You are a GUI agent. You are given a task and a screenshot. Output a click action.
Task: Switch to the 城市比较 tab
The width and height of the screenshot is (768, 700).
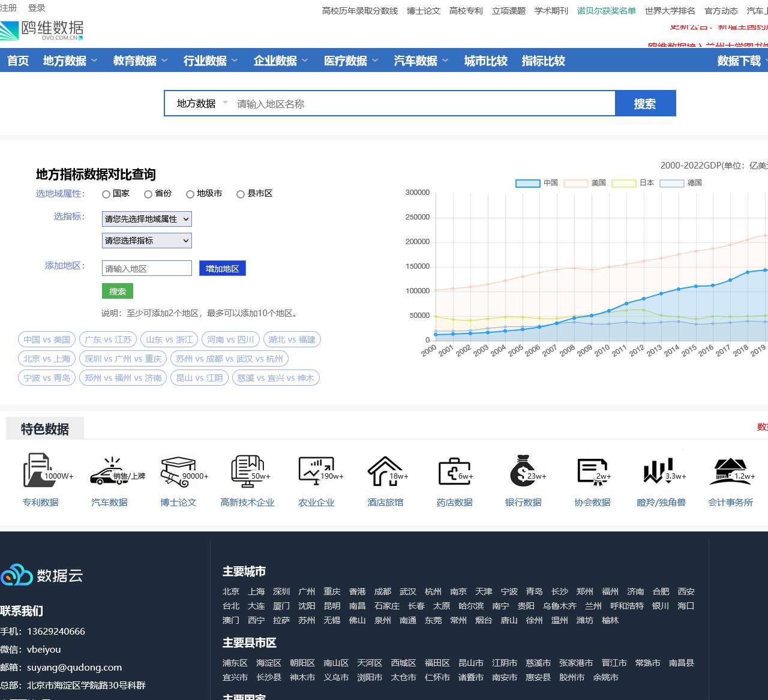click(485, 60)
